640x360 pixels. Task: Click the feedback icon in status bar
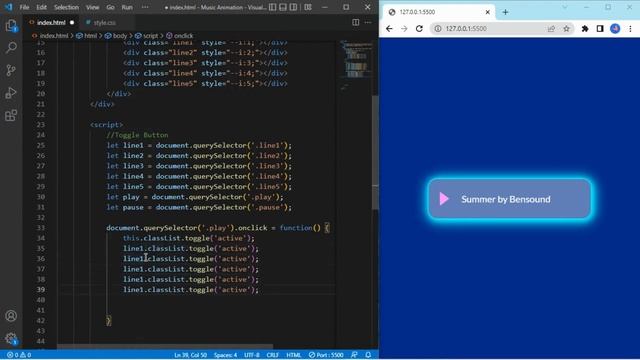coord(354,355)
